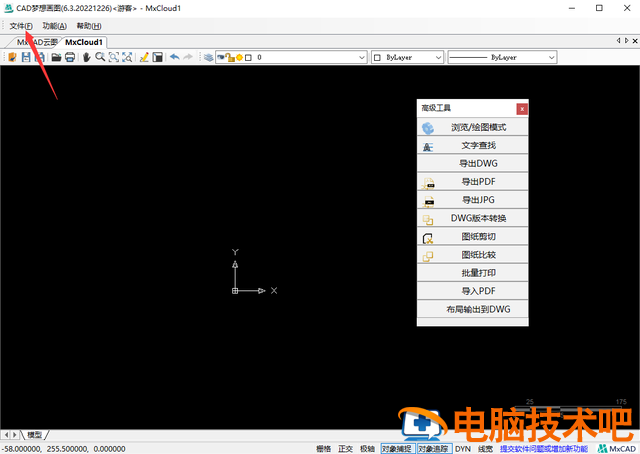Click the new drawing icon in toolbar
This screenshot has height=454, width=640.
[x=12, y=57]
